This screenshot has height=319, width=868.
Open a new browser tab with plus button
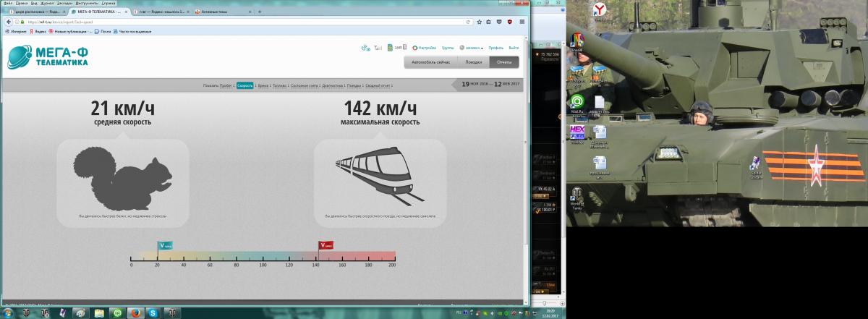coord(260,12)
